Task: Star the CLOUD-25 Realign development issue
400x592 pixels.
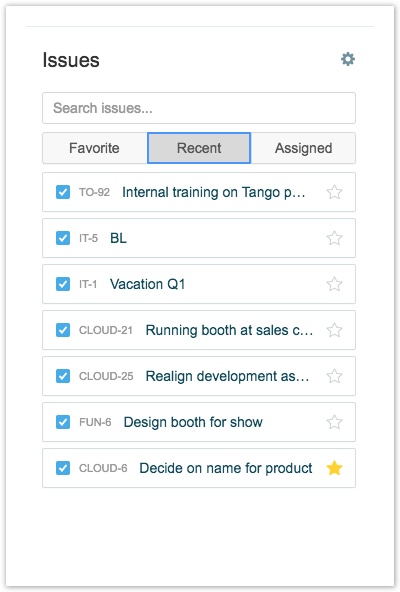Action: click(x=334, y=376)
